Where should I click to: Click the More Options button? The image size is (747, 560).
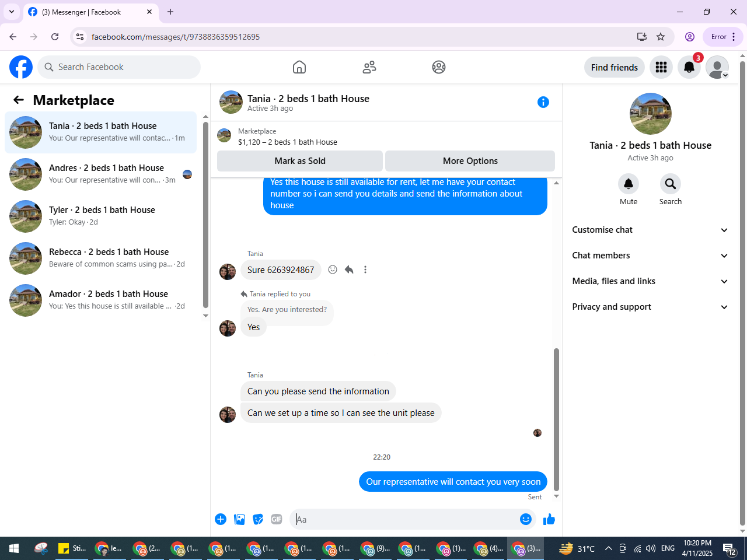[x=470, y=161]
